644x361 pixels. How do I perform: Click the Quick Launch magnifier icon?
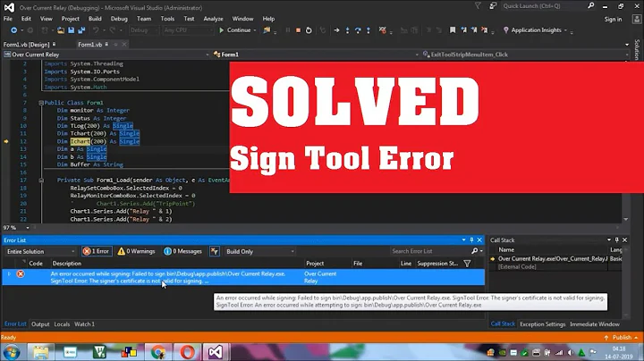pyautogui.click(x=590, y=6)
